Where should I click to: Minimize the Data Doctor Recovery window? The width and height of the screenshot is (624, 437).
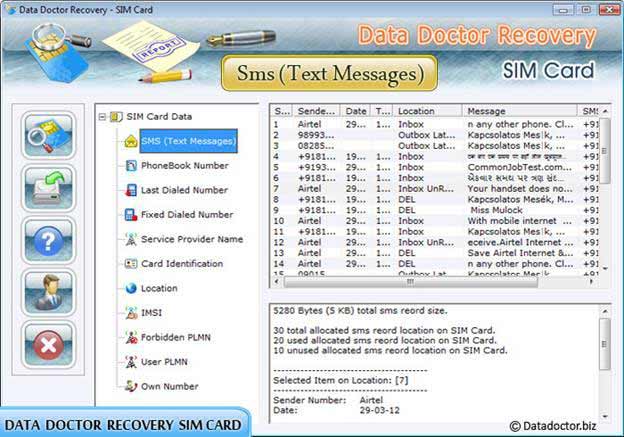pos(563,10)
